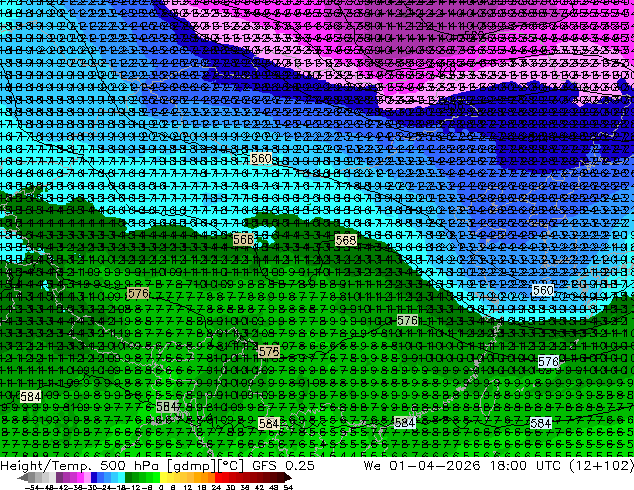This screenshot has width=634, height=490.
Task: Click the white 576 label at right
Action: pyautogui.click(x=548, y=361)
